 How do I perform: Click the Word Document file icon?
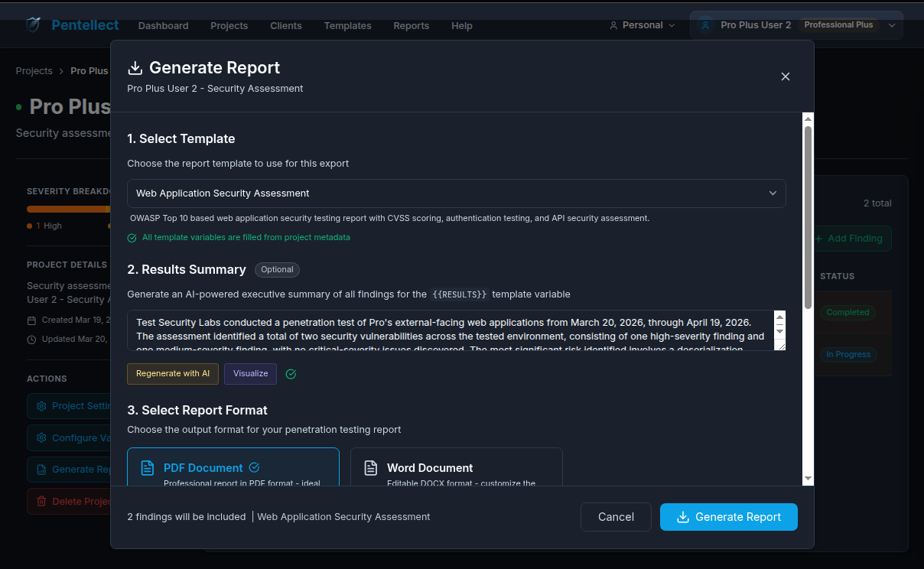point(371,468)
